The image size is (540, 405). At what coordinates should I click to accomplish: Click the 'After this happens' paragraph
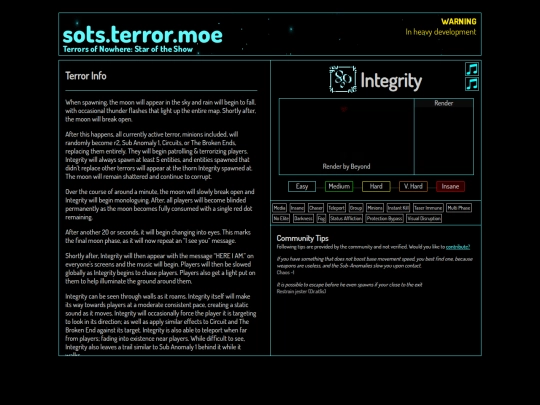[x=159, y=155]
